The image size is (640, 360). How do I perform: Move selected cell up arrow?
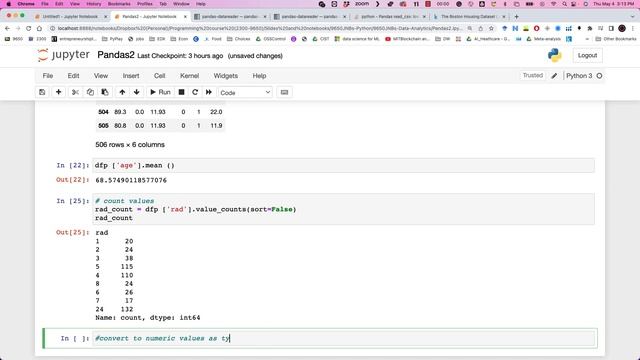coord(122,92)
